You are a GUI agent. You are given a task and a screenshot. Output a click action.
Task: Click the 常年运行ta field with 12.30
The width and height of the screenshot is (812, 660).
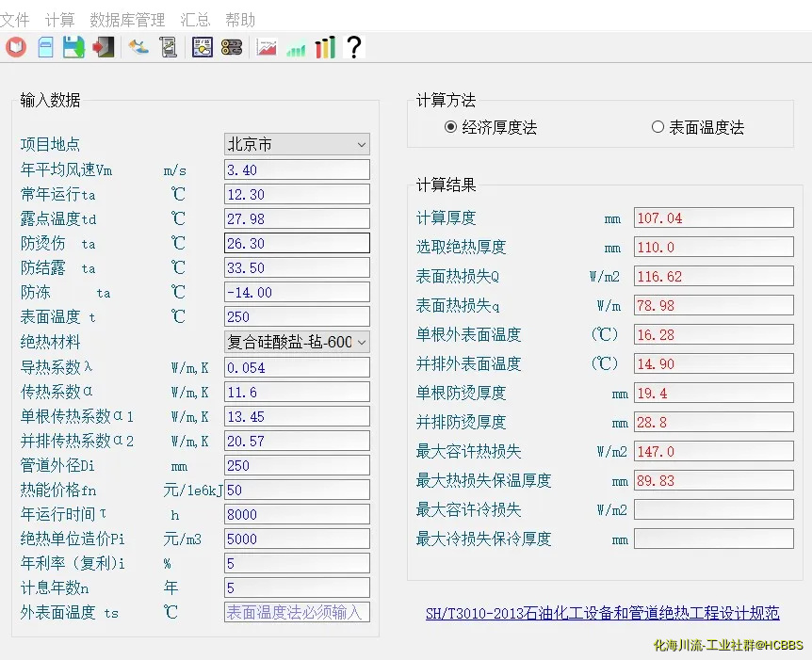click(x=298, y=194)
